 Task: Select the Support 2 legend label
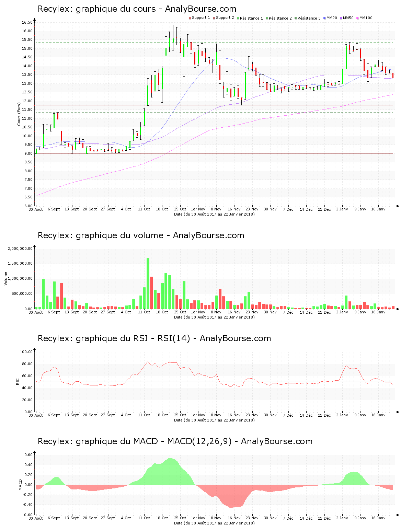tap(225, 18)
